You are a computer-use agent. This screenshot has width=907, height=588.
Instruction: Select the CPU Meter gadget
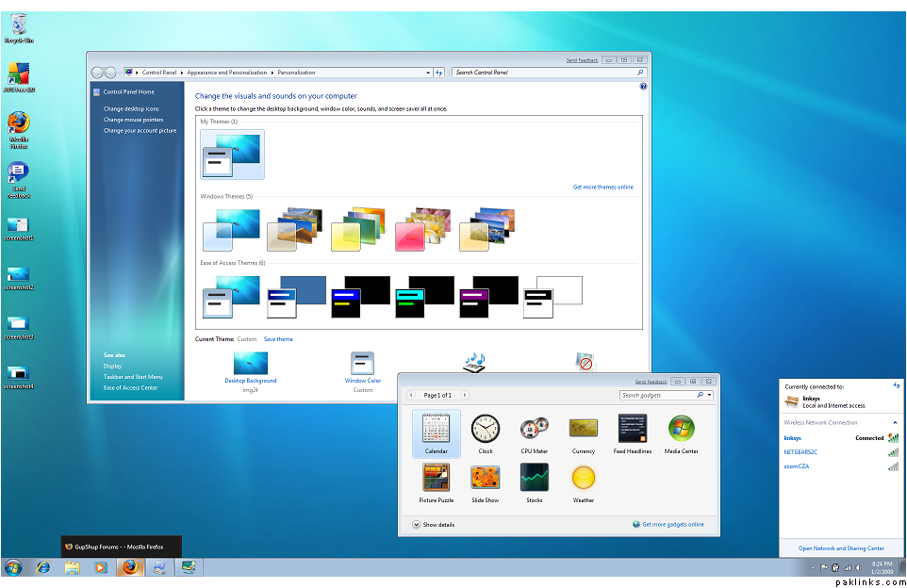tap(535, 430)
